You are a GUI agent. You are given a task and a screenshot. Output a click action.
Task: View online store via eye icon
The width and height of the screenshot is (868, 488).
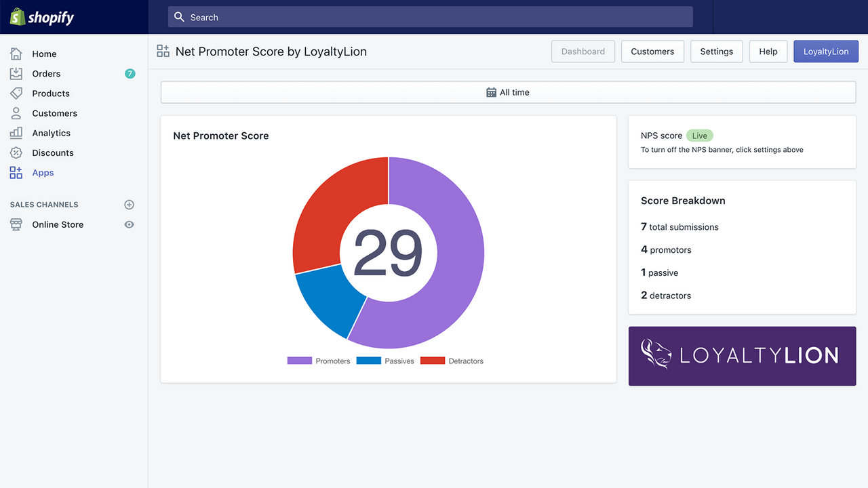[129, 224]
